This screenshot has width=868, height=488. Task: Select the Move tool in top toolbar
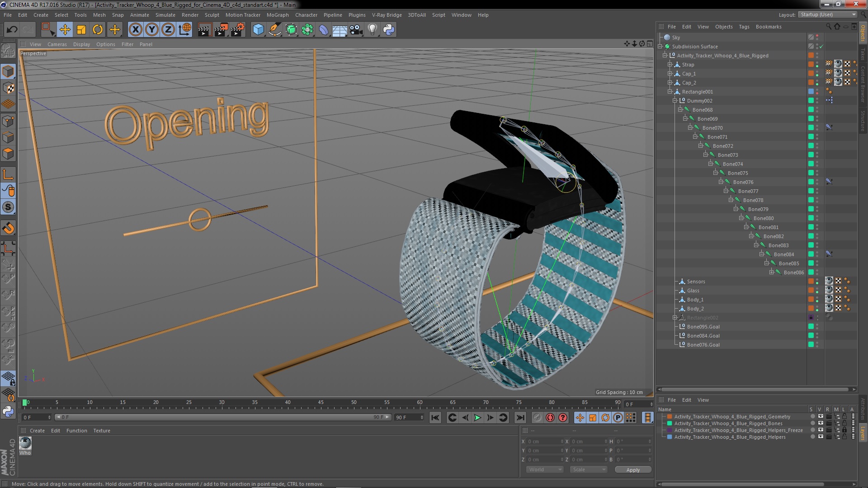pyautogui.click(x=65, y=30)
